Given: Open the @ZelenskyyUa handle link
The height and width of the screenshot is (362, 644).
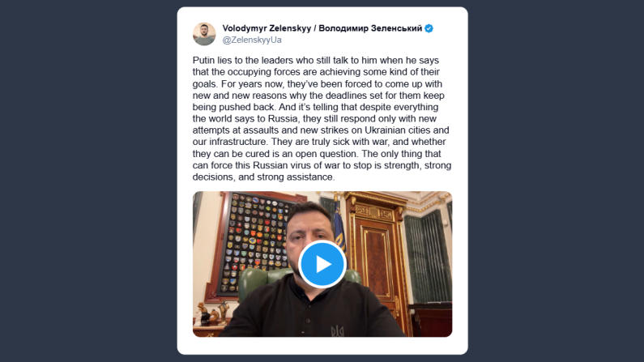Looking at the screenshot, I should [252, 40].
